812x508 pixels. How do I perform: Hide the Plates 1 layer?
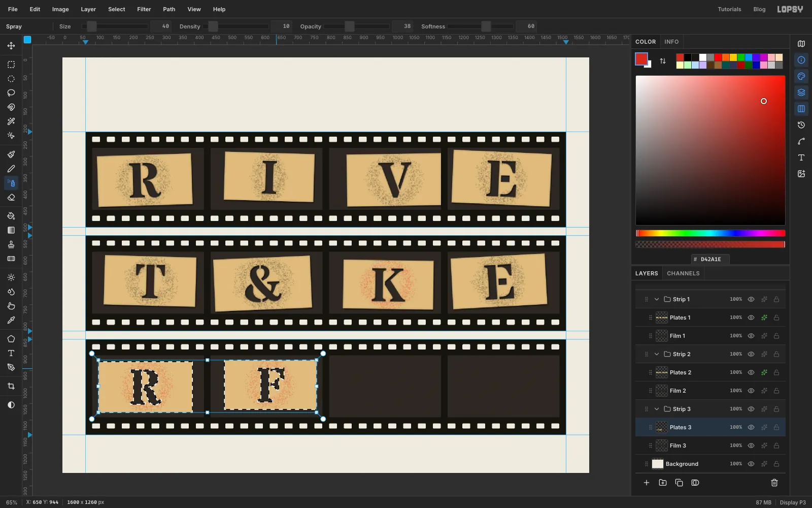(751, 317)
